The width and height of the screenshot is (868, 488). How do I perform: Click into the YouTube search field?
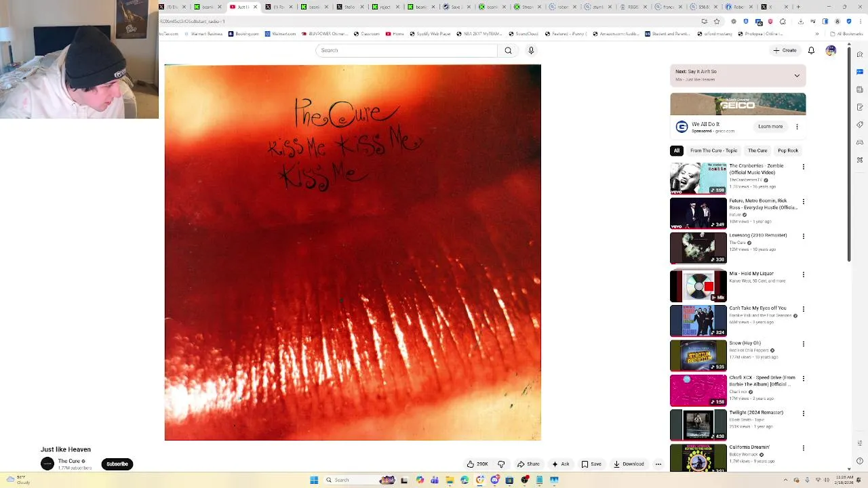[x=407, y=50]
